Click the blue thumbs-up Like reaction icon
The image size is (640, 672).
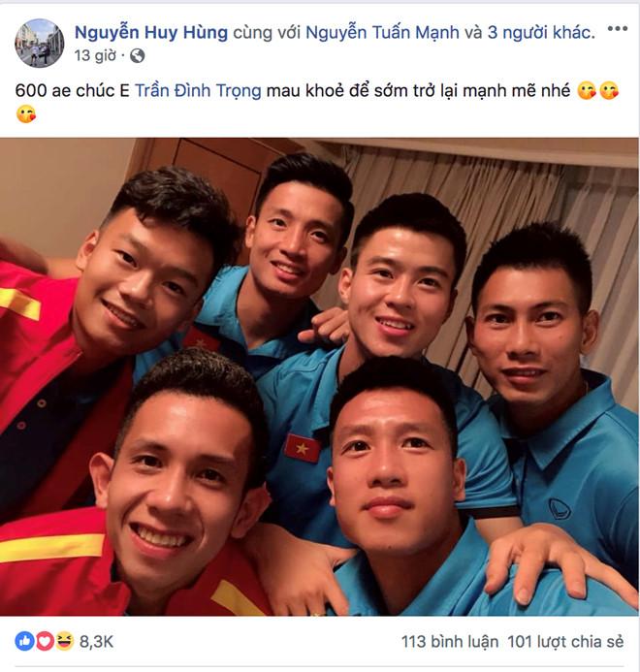point(24,641)
